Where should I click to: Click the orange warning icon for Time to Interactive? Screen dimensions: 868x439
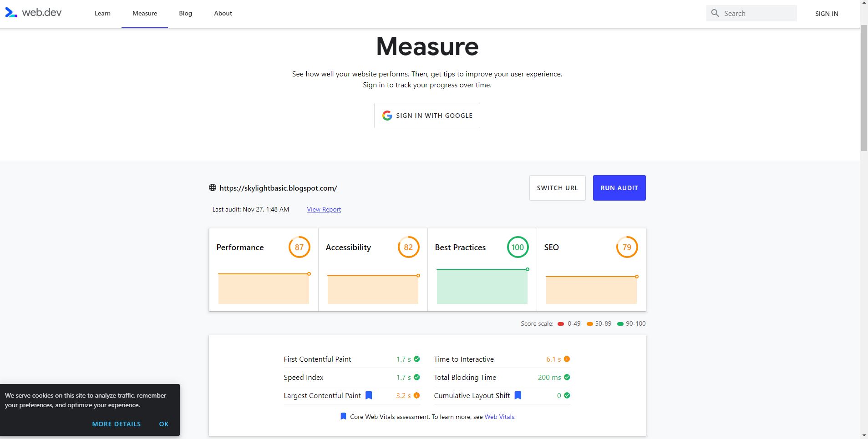[567, 359]
